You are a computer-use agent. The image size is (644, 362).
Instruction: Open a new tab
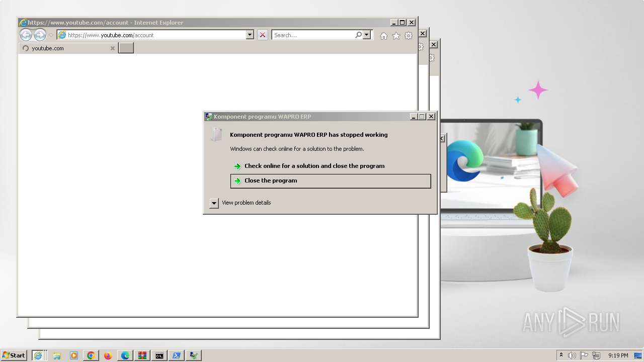click(126, 48)
